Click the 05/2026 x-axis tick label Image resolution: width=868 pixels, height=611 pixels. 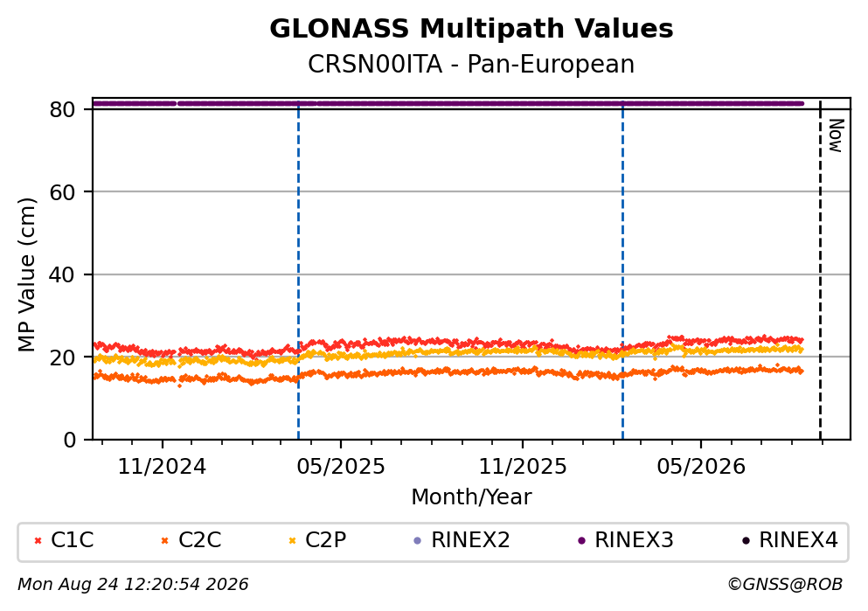point(701,467)
